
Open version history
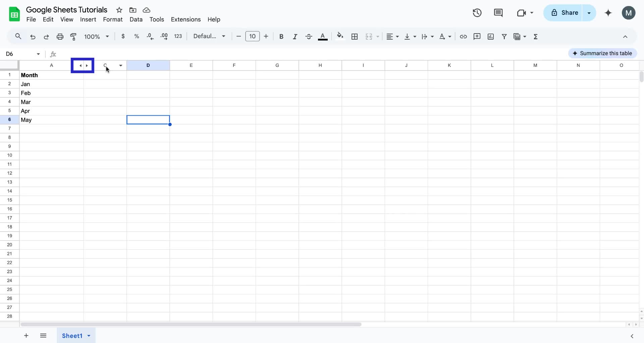(477, 13)
